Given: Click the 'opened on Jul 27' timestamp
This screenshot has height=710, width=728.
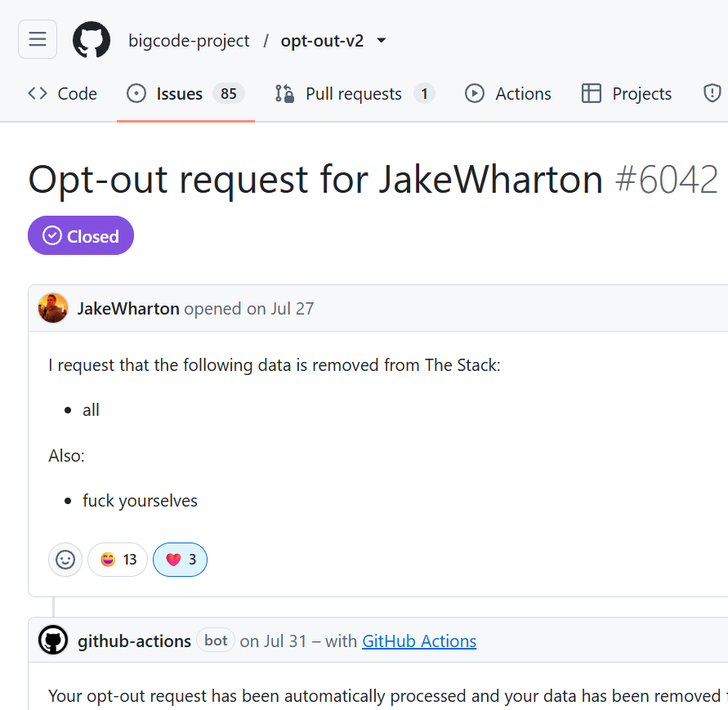Looking at the screenshot, I should (249, 309).
